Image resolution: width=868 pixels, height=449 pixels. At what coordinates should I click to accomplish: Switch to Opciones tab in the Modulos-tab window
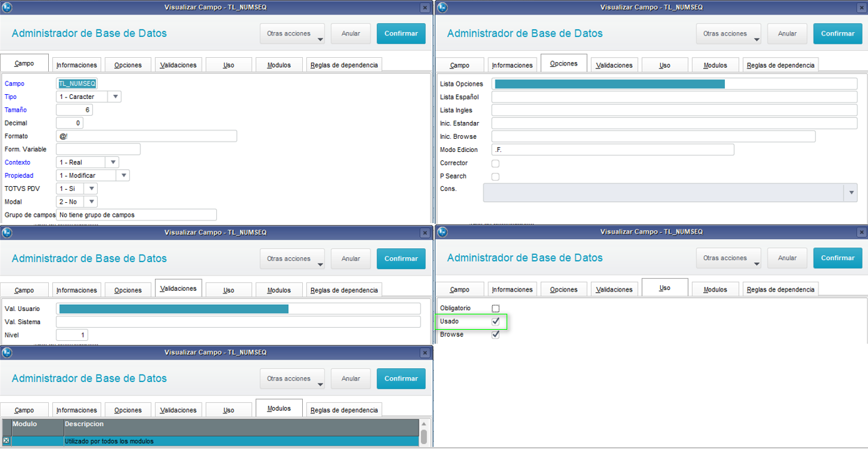(x=128, y=410)
